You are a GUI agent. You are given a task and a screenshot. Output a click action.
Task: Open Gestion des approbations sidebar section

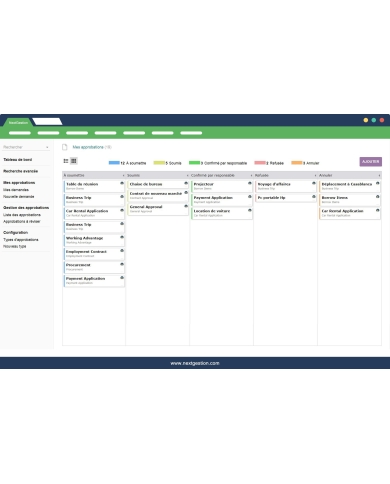[x=26, y=208]
